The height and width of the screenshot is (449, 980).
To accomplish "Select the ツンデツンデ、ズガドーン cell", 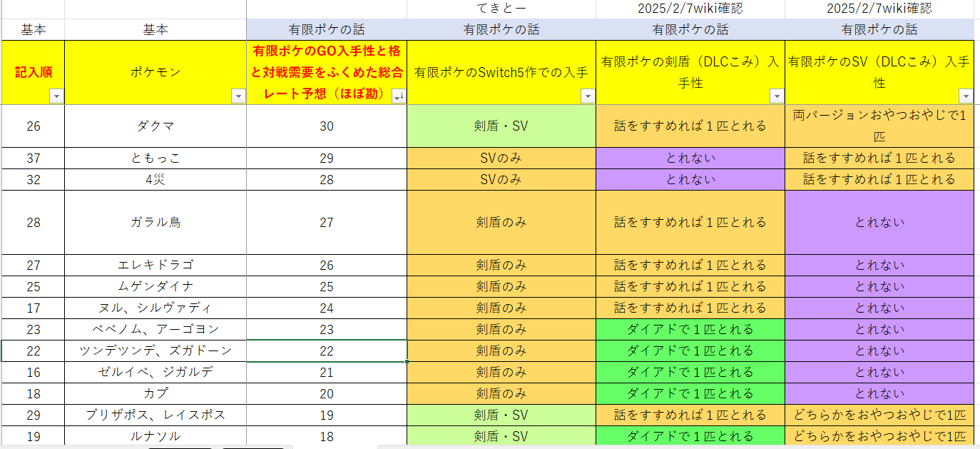I will click(155, 351).
